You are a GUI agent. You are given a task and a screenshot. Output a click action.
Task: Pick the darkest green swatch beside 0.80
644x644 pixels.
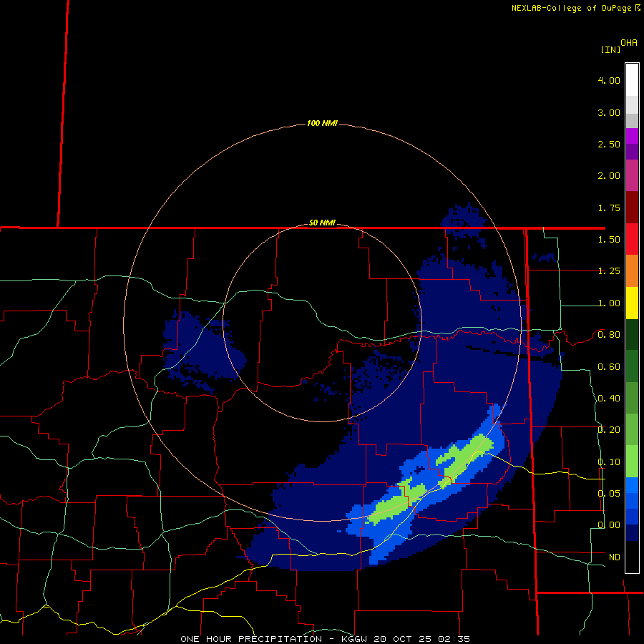[x=632, y=335]
